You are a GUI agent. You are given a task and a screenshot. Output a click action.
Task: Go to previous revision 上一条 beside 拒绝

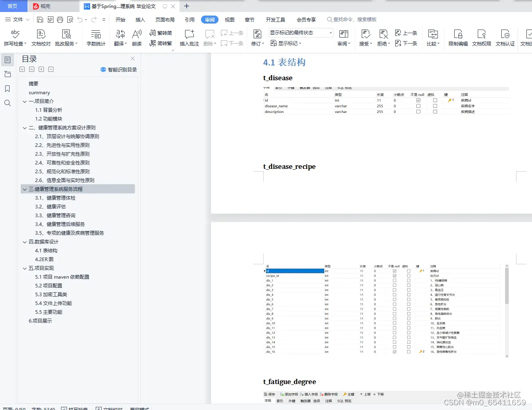(406, 33)
